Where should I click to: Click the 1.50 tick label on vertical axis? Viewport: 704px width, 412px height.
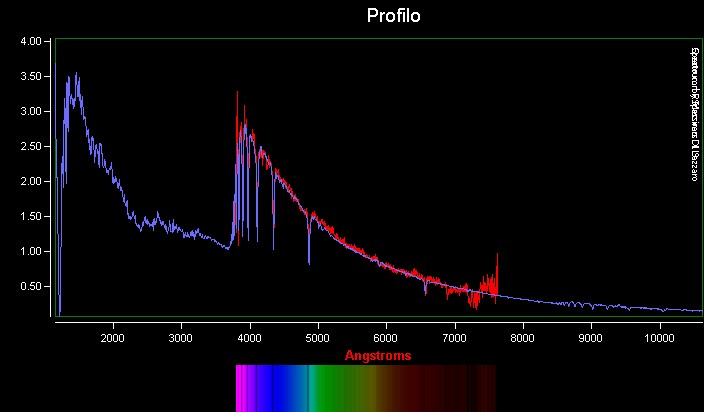[x=34, y=217]
